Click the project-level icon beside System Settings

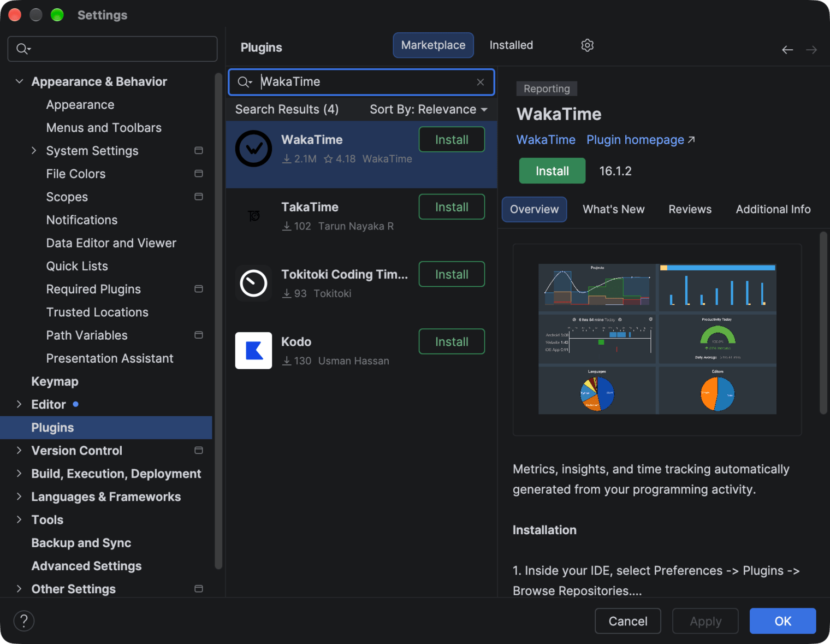click(x=199, y=151)
